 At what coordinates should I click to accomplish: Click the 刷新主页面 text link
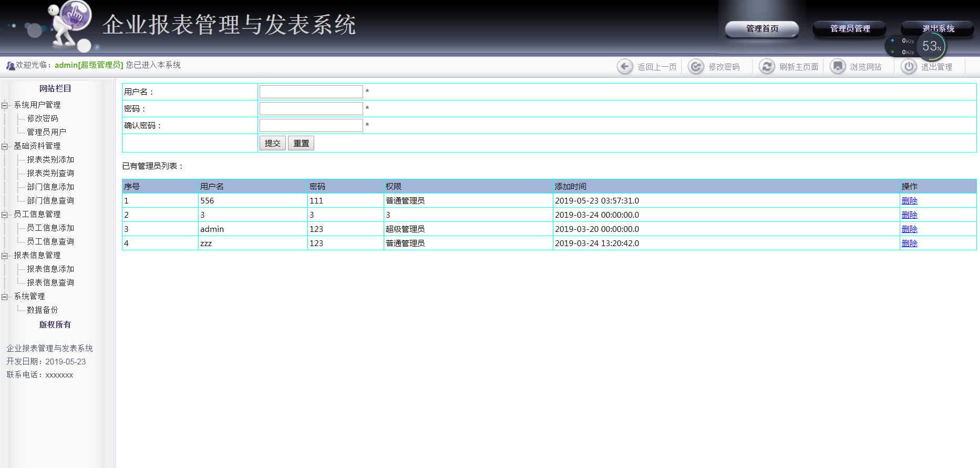[x=799, y=67]
